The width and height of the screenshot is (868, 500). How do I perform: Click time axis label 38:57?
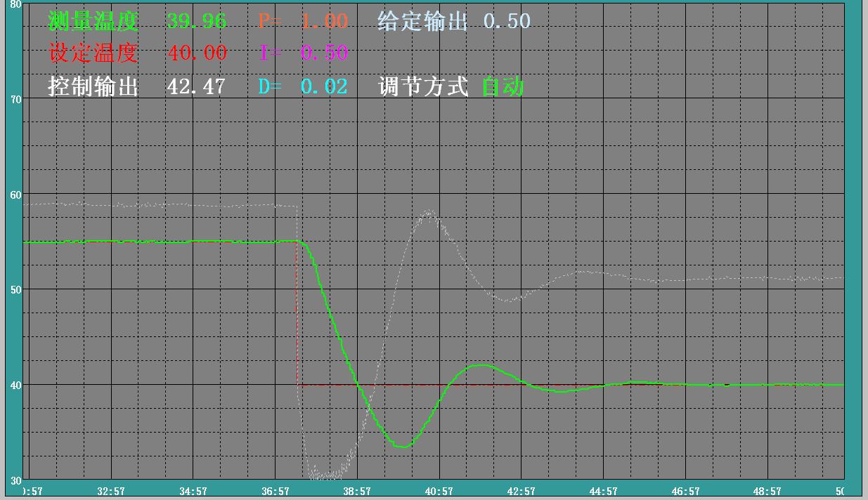[357, 492]
